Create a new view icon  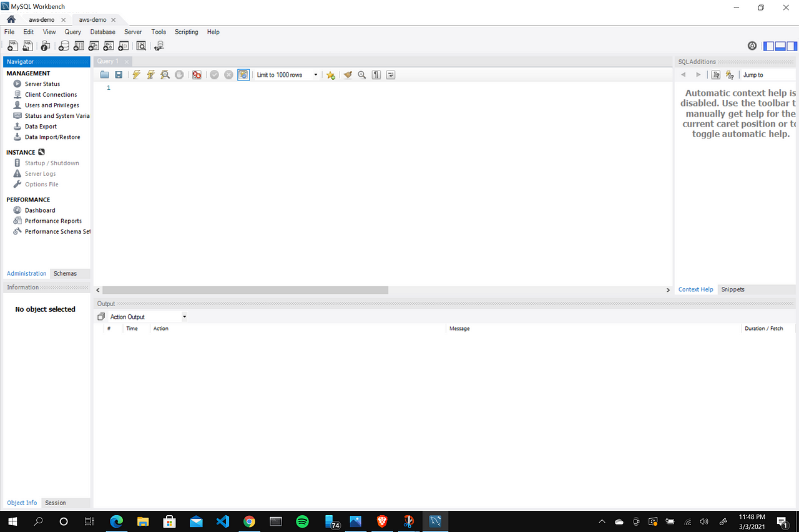click(x=94, y=46)
